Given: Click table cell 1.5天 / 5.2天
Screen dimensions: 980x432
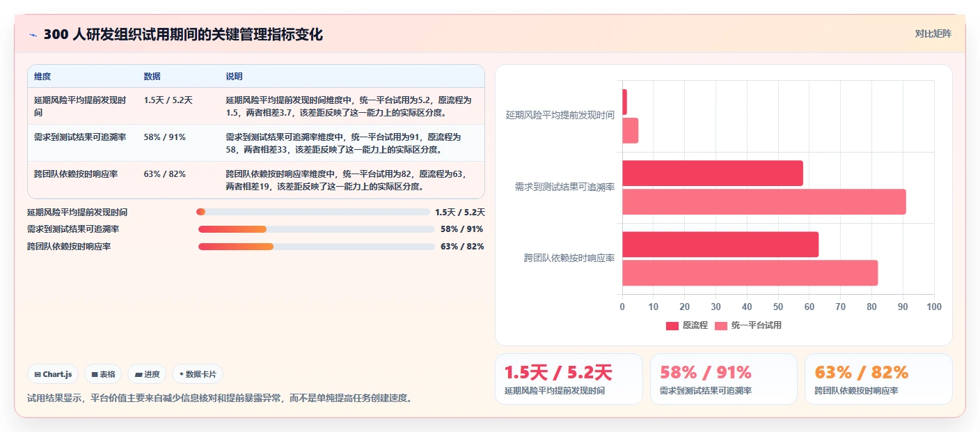Looking at the screenshot, I should pyautogui.click(x=168, y=100).
